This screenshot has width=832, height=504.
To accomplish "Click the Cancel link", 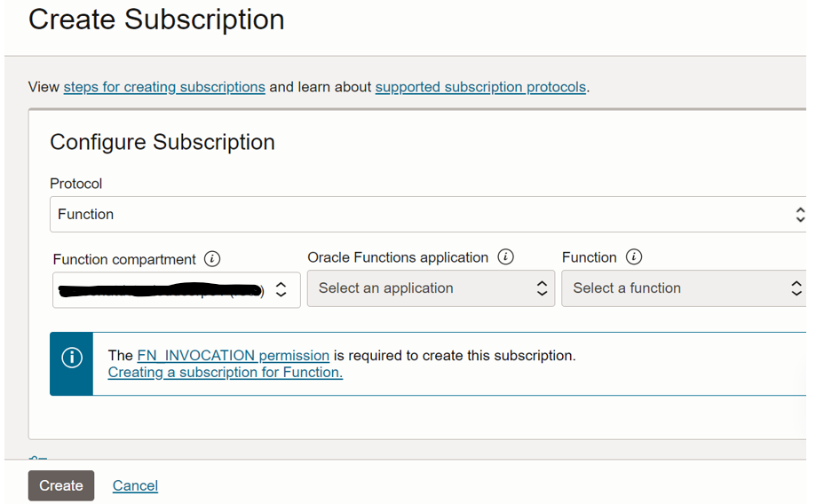I will point(135,485).
